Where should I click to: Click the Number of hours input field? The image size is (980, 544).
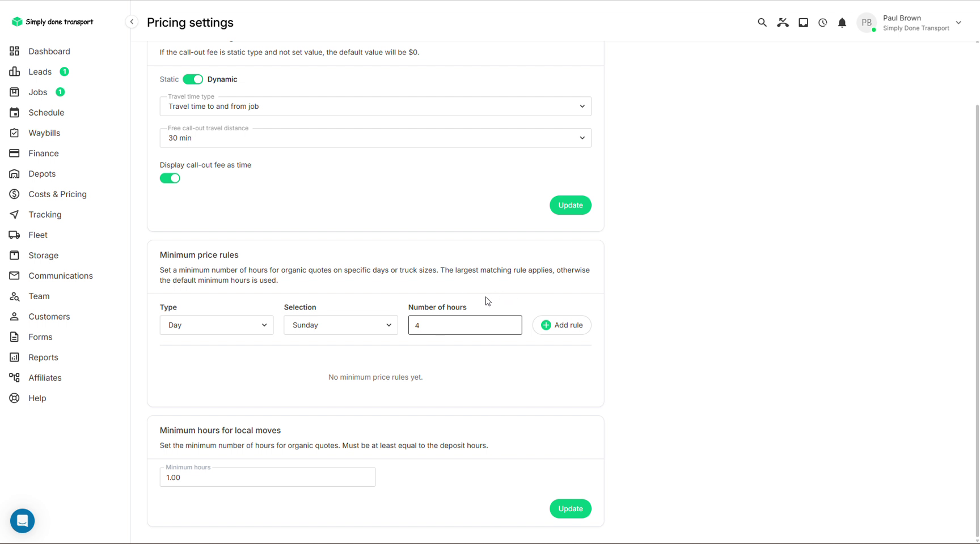[x=465, y=325]
